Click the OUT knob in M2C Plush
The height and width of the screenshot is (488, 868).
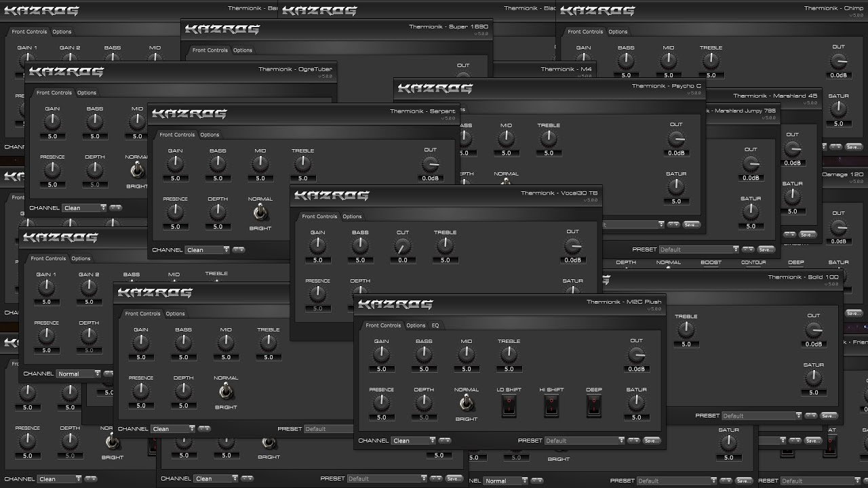pos(636,355)
